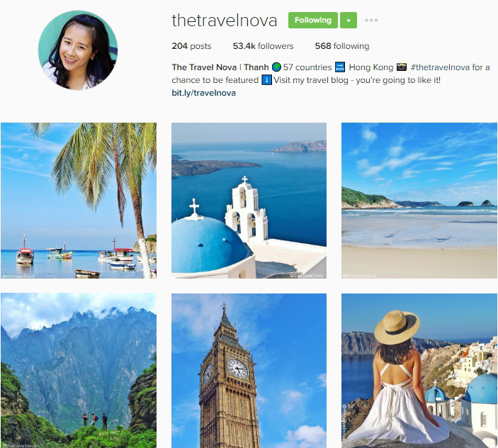Click the camera emoji in bio
This screenshot has height=448, width=498.
[402, 67]
